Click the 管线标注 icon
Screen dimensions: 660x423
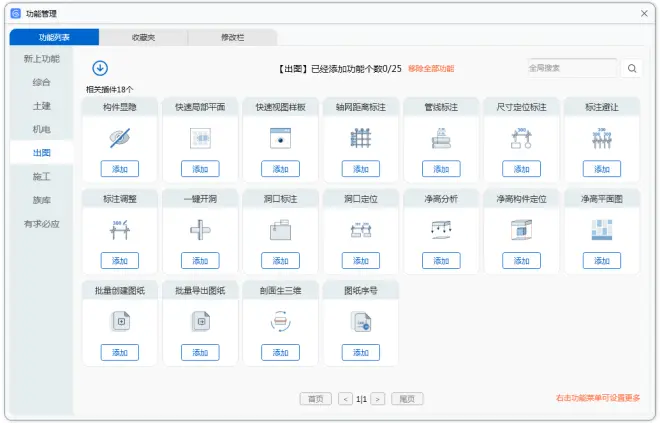[x=441, y=138]
